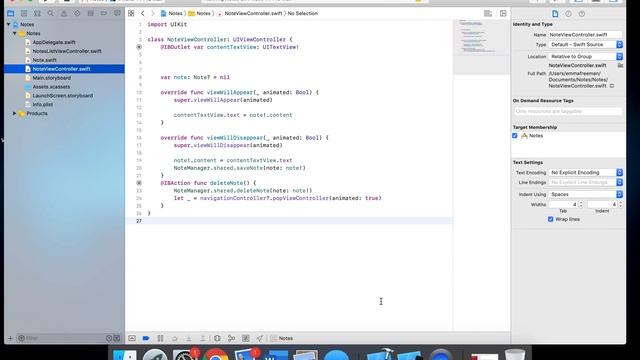Filter navigator by recent files
Screen dimensions: 640x360
click(x=109, y=338)
